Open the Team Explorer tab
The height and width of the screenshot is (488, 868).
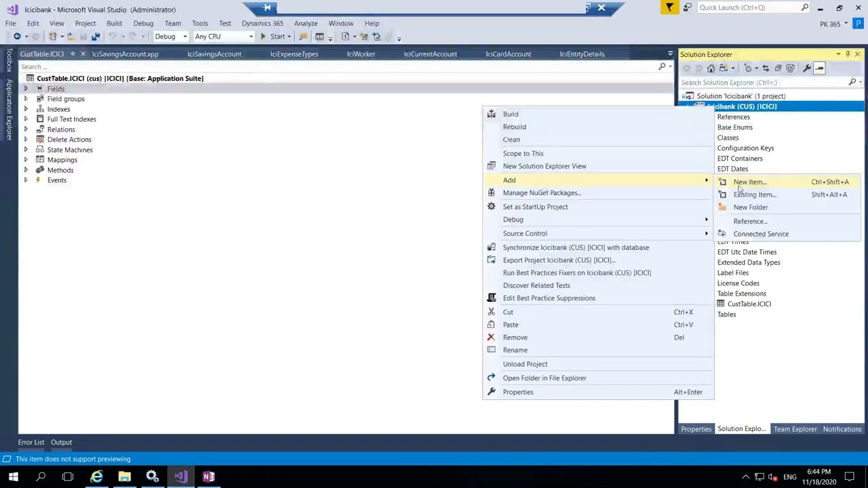(x=795, y=429)
